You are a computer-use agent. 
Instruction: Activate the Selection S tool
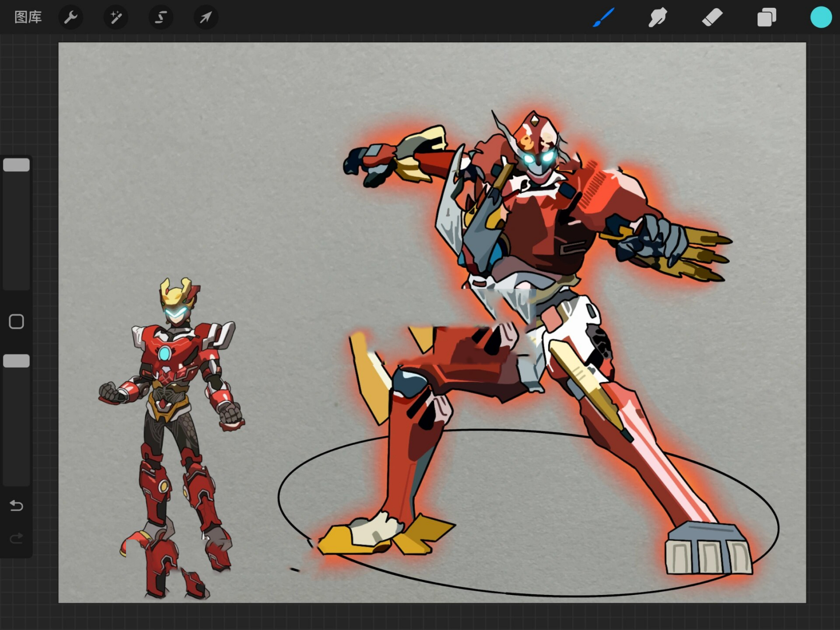[161, 18]
